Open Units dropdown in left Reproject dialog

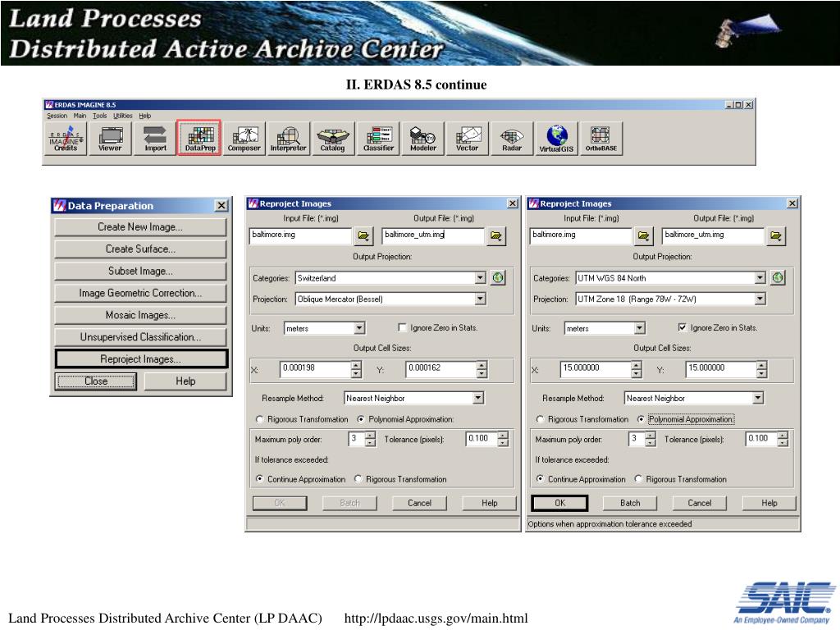(x=360, y=328)
